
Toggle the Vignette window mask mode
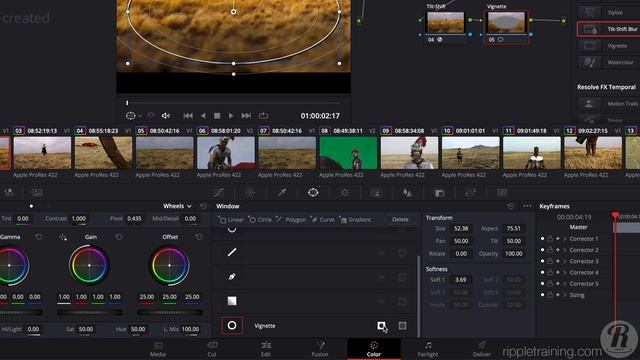coord(402,325)
